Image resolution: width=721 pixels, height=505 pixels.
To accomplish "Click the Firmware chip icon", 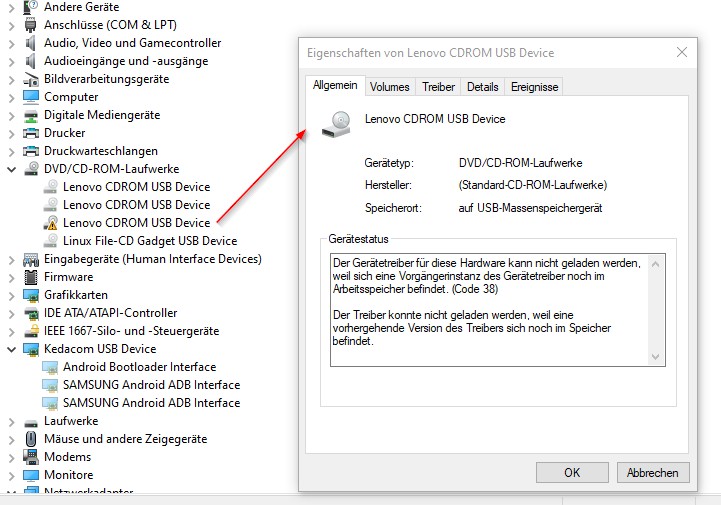I will [x=31, y=277].
